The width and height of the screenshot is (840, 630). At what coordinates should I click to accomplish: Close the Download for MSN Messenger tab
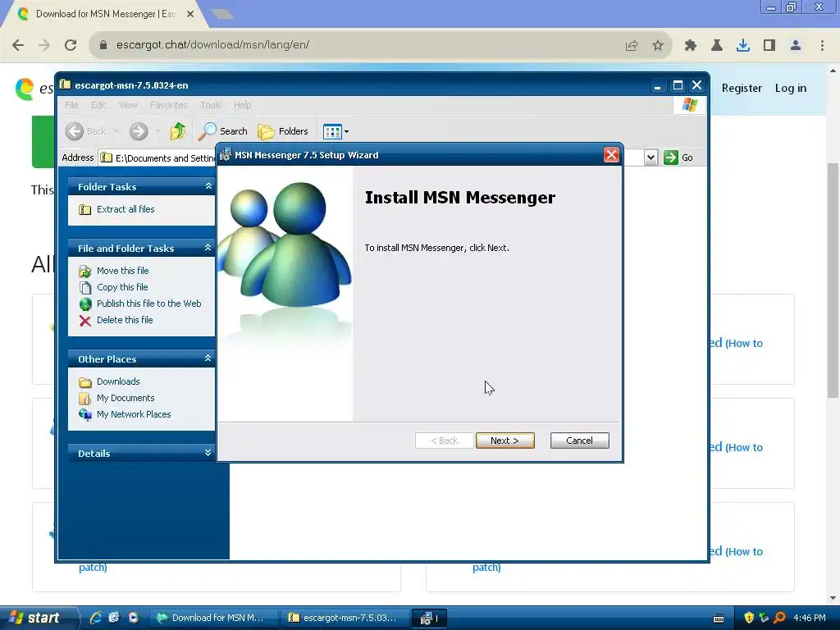point(190,14)
